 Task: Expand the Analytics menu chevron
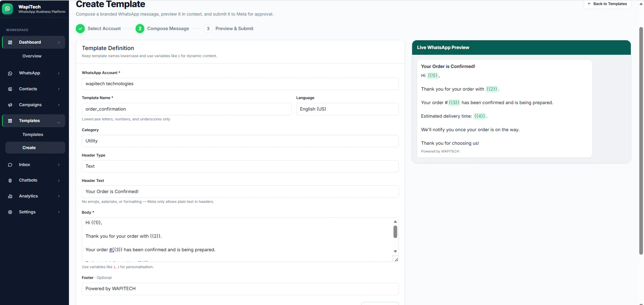tap(59, 196)
